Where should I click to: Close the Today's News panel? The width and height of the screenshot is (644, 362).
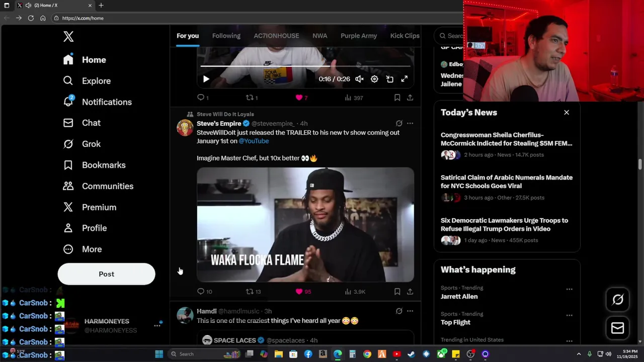point(567,113)
